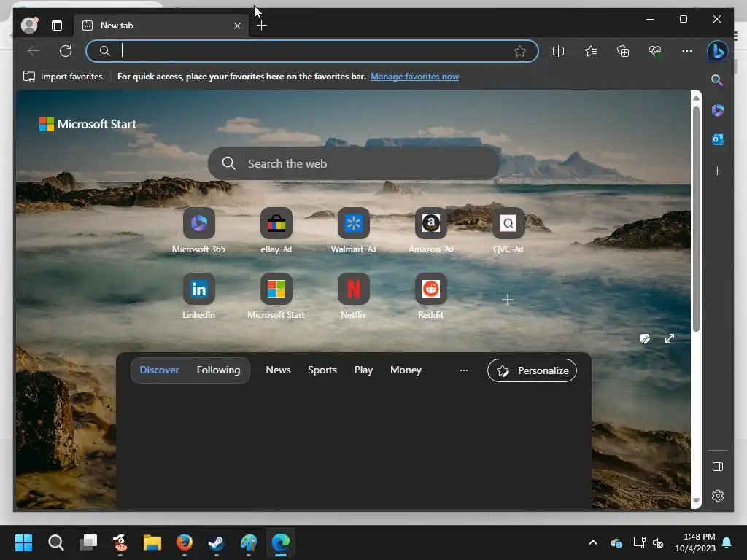Click the back arrow button
Image resolution: width=747 pixels, height=560 pixels.
pos(34,51)
